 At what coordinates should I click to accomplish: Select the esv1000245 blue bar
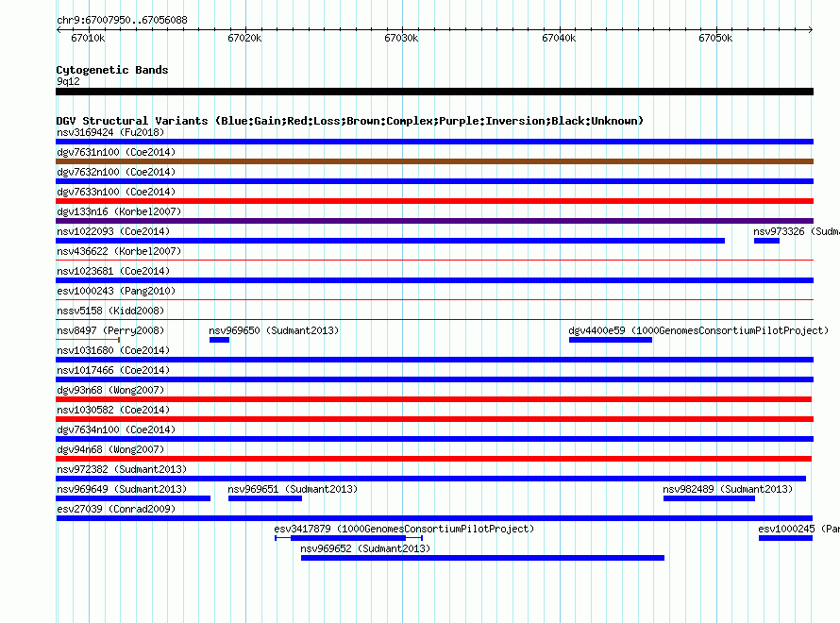(785, 538)
